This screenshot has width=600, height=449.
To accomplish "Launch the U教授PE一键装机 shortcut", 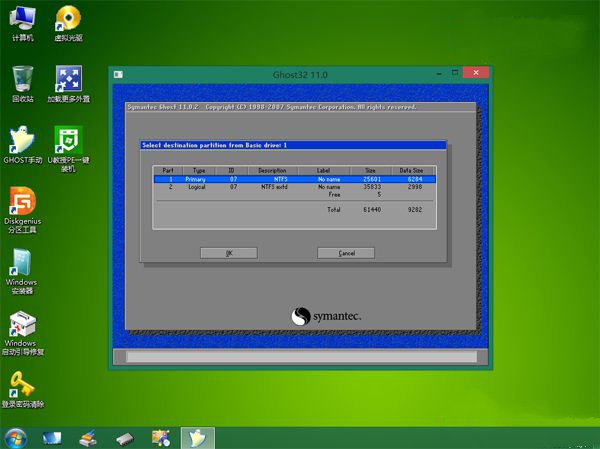I will [68, 149].
